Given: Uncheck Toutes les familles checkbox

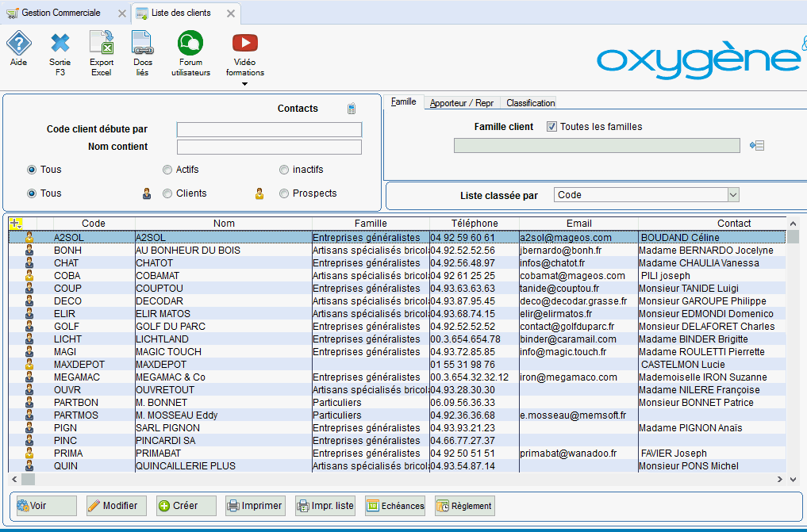Looking at the screenshot, I should (x=551, y=127).
